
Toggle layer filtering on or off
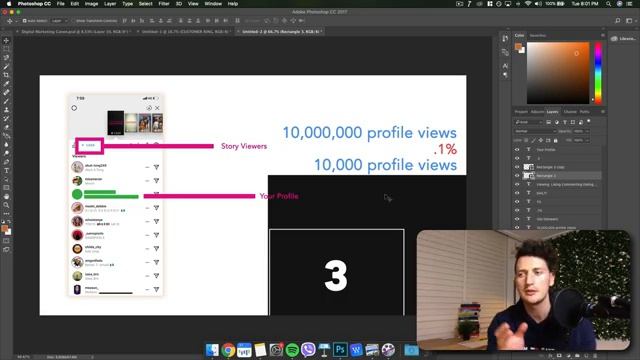tap(589, 121)
